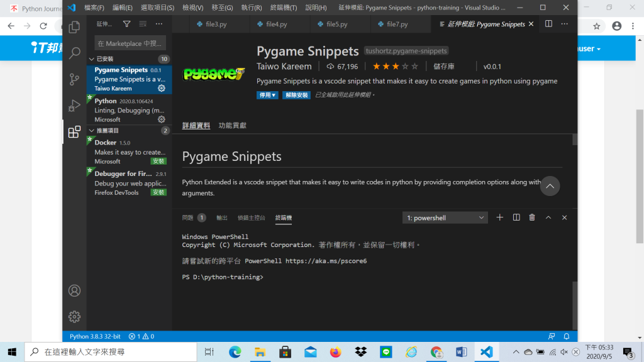Filter extensions with funnel icon
Image resolution: width=644 pixels, height=362 pixels.
pos(126,25)
